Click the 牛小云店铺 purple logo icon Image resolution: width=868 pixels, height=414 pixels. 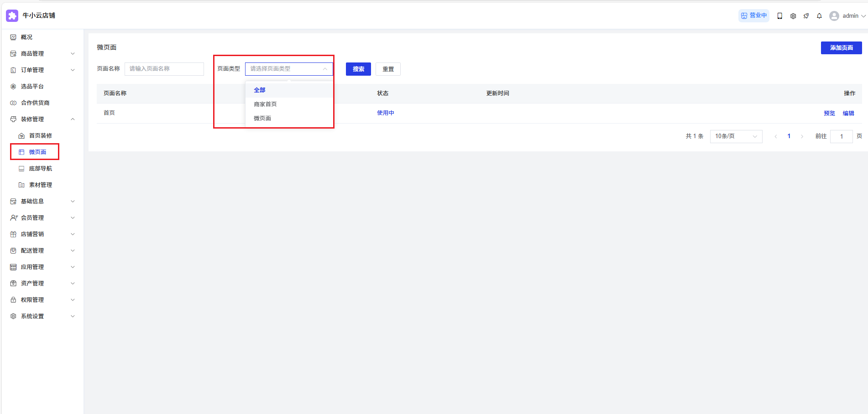click(12, 16)
